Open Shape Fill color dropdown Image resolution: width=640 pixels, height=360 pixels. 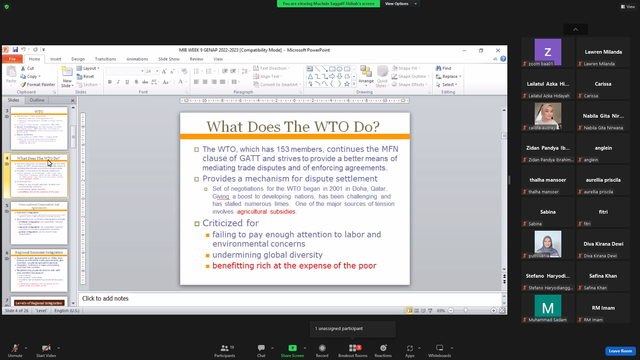[x=406, y=68]
